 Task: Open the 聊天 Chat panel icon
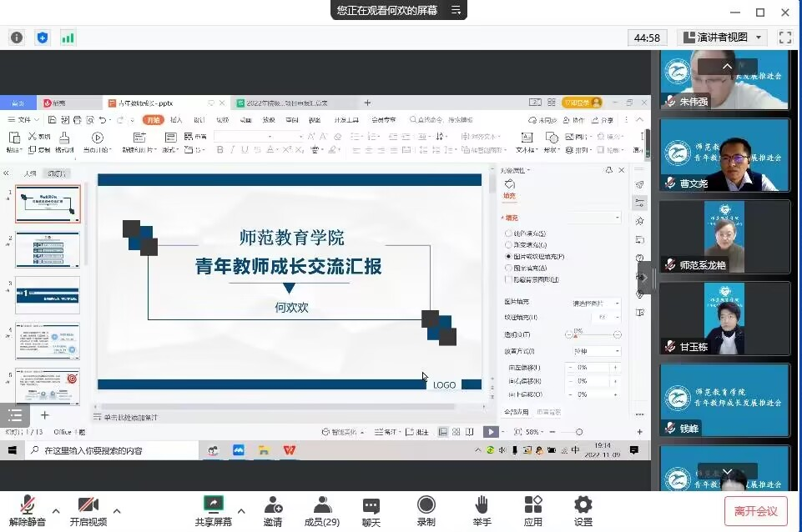[371, 509]
